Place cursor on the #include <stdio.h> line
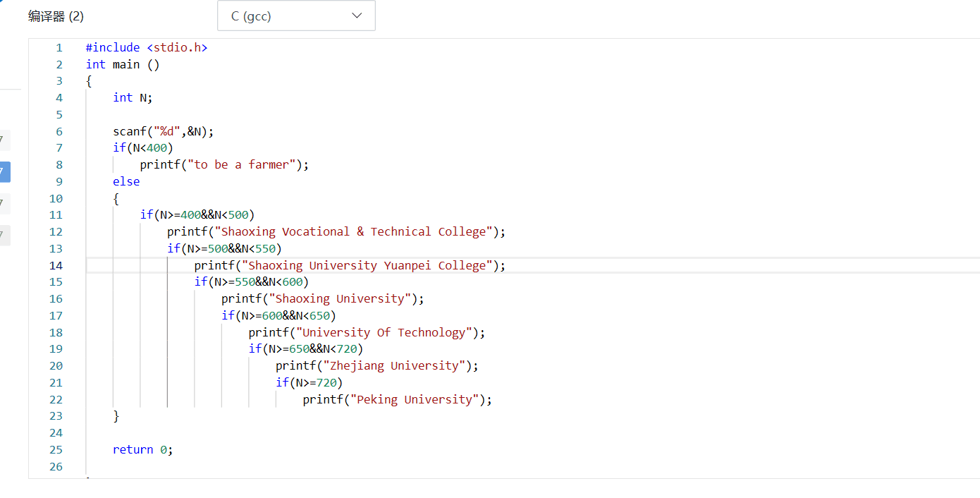Viewport: 980px width, 498px height. (147, 47)
